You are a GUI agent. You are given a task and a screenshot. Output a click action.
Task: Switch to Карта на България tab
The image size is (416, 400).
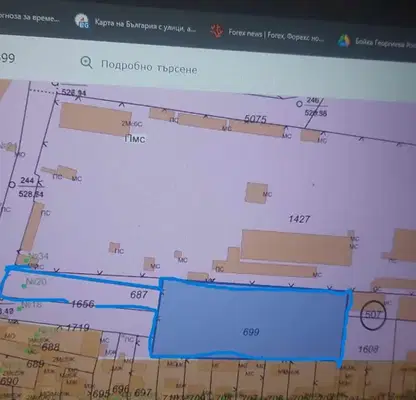pyautogui.click(x=136, y=25)
